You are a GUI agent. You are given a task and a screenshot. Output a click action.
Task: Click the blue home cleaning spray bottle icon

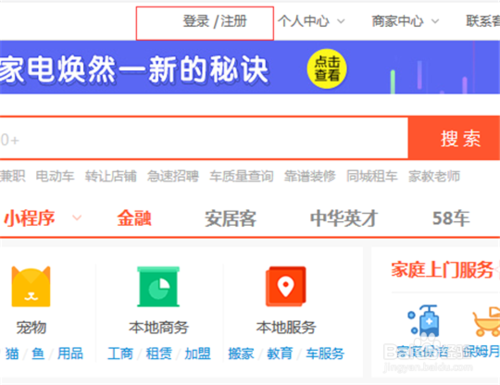point(423,320)
